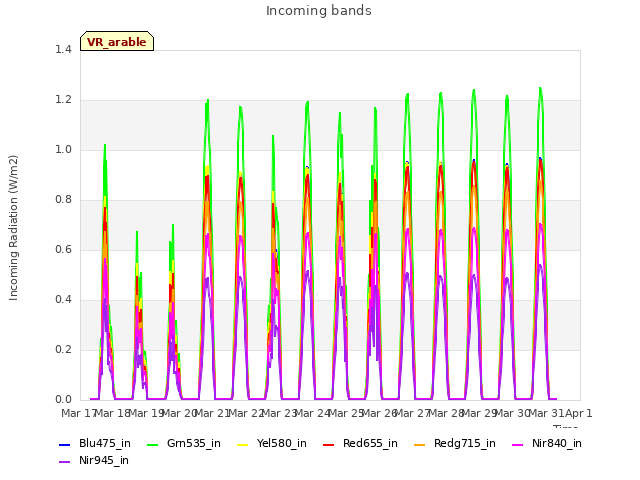The height and width of the screenshot is (480, 640).
Task: Click the green Grn535_in legend swatch
Action: [x=152, y=444]
